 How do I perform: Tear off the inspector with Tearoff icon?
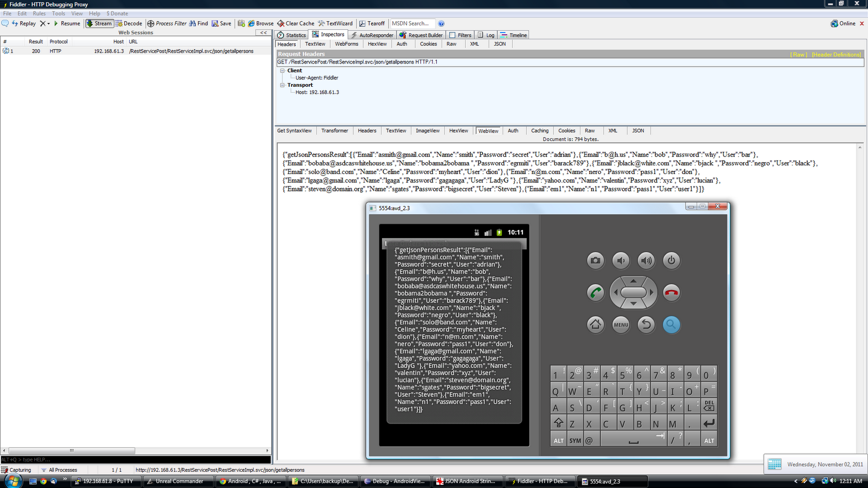[371, 23]
